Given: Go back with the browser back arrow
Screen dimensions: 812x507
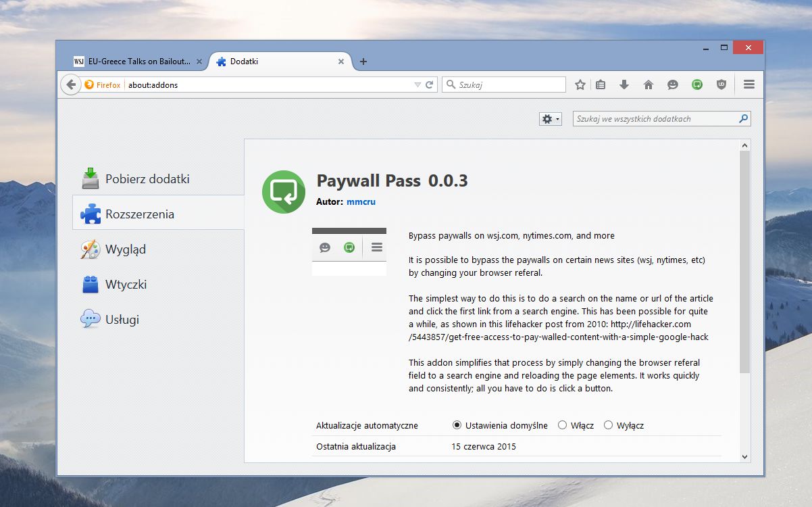Looking at the screenshot, I should 71,85.
